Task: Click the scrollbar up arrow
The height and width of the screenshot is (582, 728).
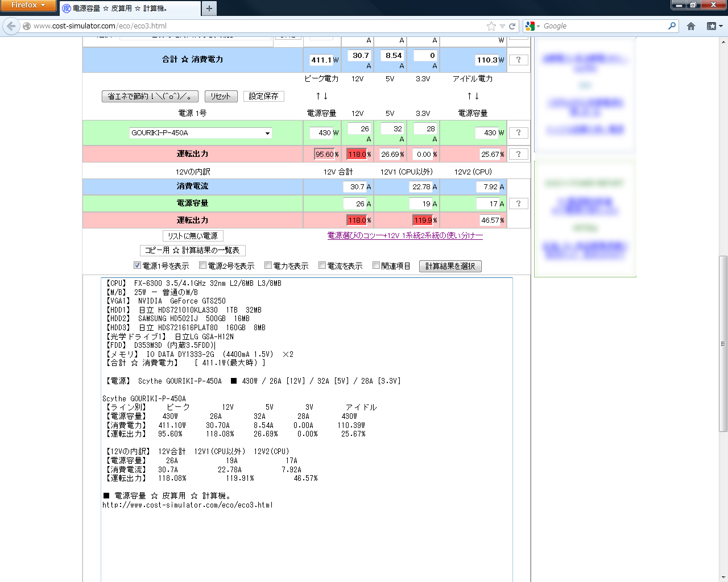Action: pyautogui.click(x=723, y=41)
